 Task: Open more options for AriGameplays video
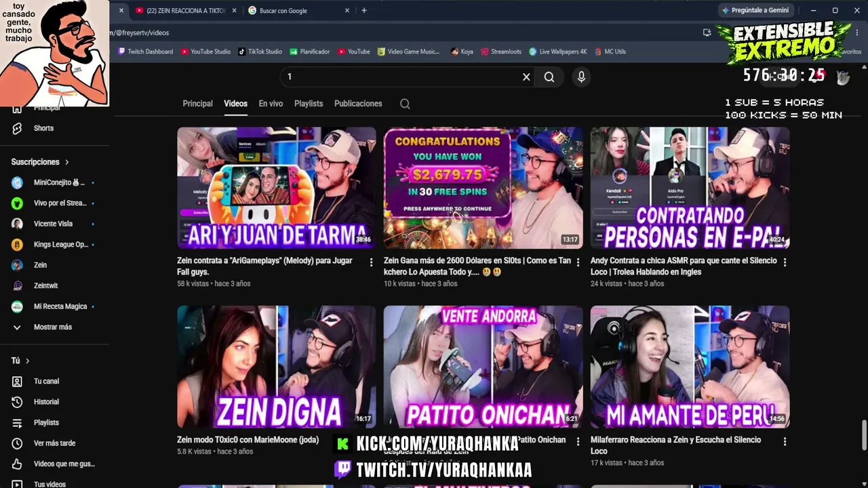tap(371, 262)
